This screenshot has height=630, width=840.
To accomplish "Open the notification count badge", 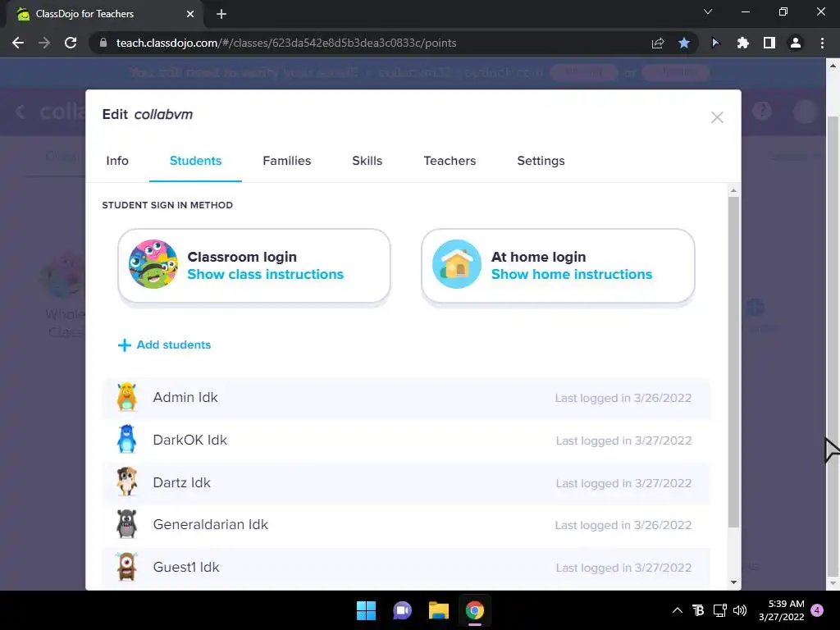I will pos(817,610).
